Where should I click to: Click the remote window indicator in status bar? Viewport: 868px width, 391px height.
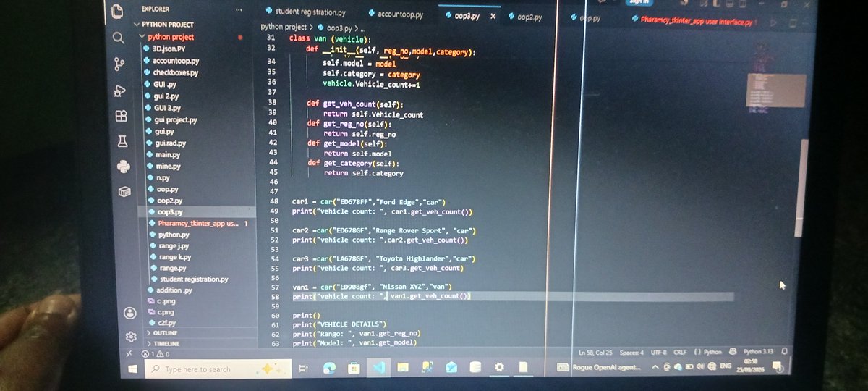coord(129,353)
